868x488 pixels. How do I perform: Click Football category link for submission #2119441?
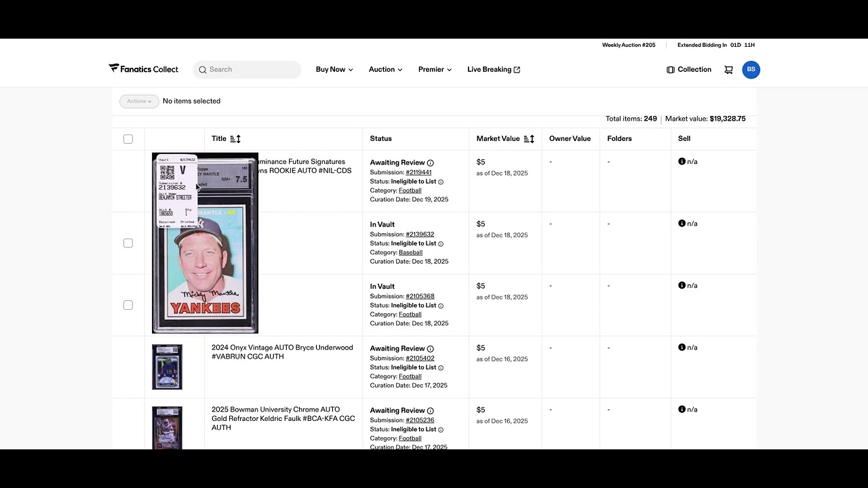tap(410, 190)
